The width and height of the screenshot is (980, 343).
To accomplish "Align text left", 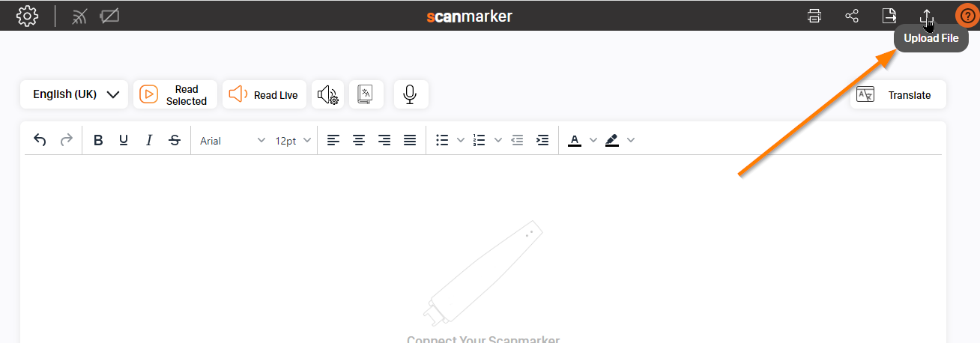I will pyautogui.click(x=333, y=140).
